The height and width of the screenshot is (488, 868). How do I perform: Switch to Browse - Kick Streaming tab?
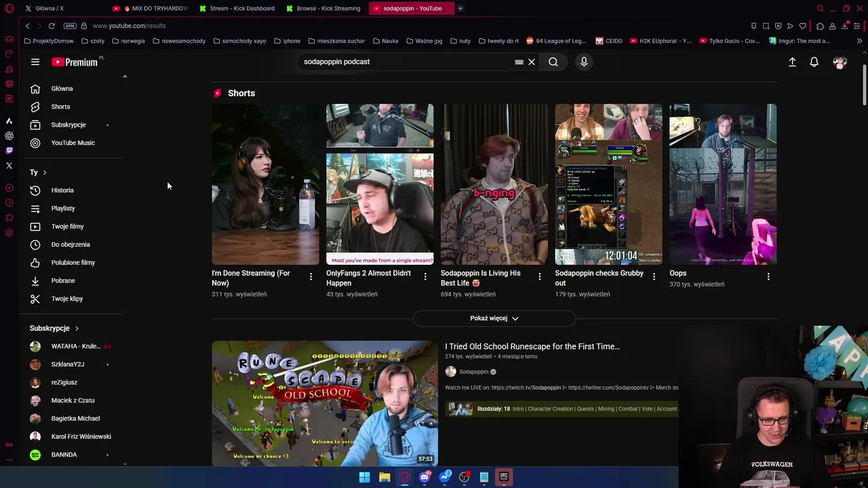pyautogui.click(x=324, y=8)
